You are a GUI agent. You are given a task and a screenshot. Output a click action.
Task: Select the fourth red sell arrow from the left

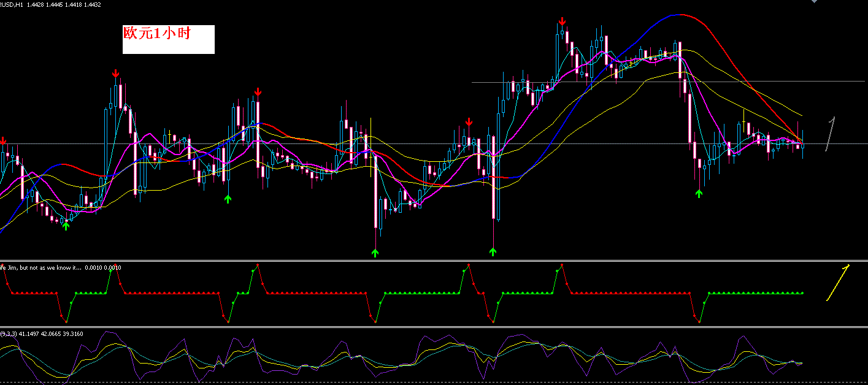[469, 122]
